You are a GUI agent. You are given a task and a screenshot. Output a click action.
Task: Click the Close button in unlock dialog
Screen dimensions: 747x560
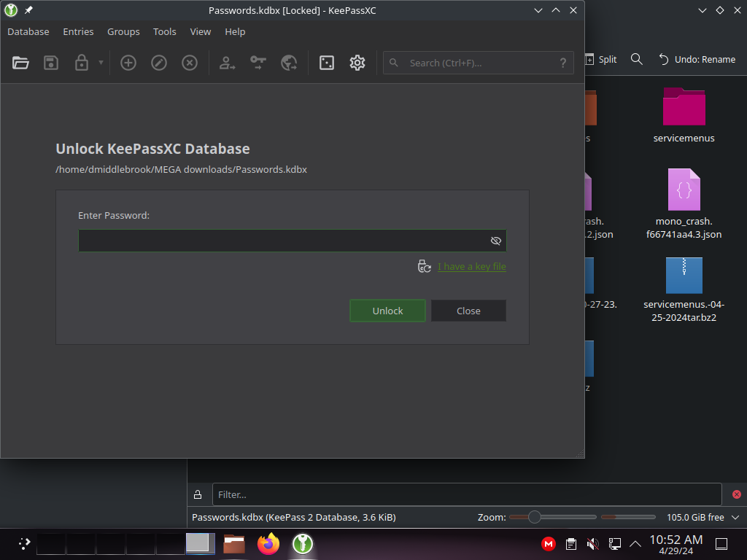[x=468, y=311]
